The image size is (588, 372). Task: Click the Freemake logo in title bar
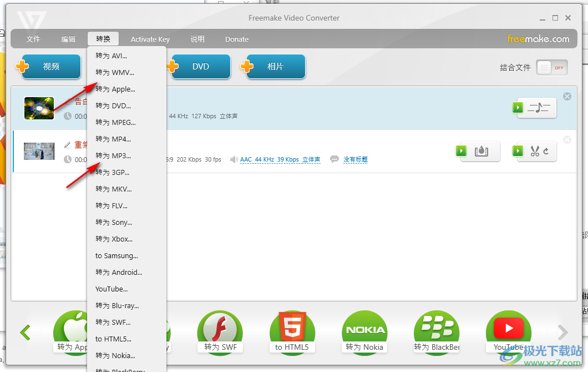point(32,21)
